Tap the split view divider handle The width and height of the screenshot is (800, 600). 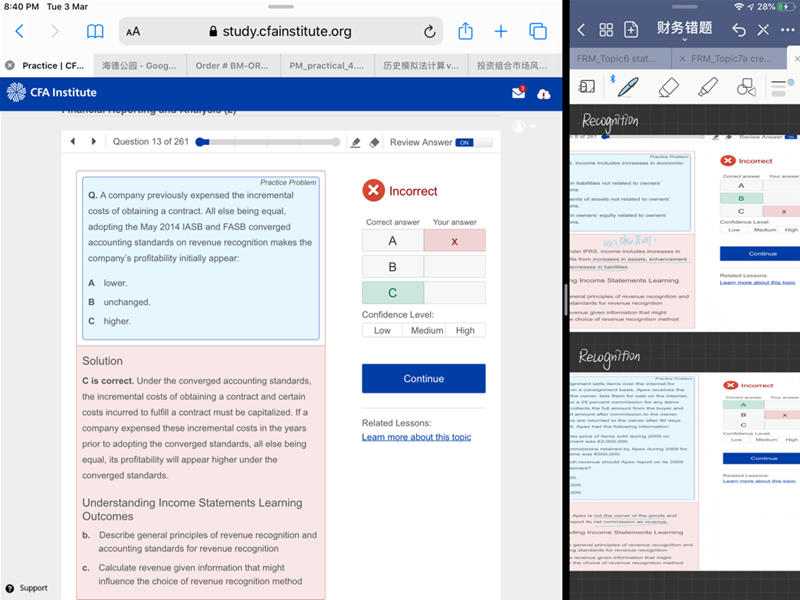coord(565,300)
